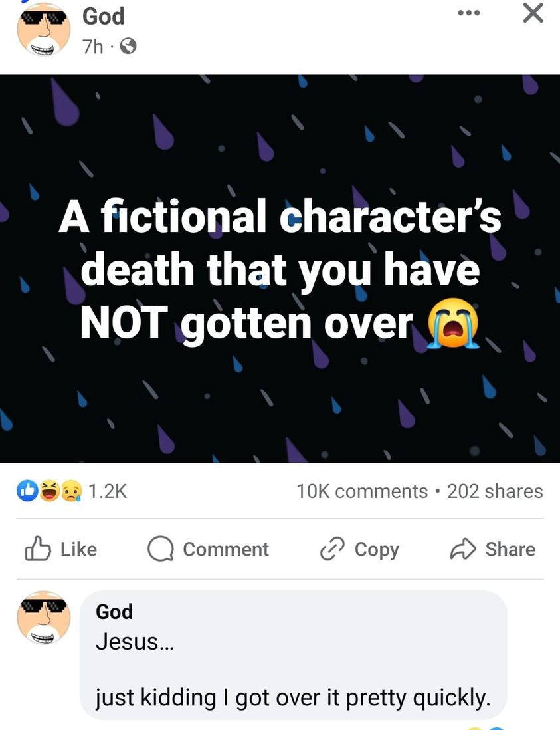Click the sad reaction emoji
560x730 pixels.
coord(70,491)
